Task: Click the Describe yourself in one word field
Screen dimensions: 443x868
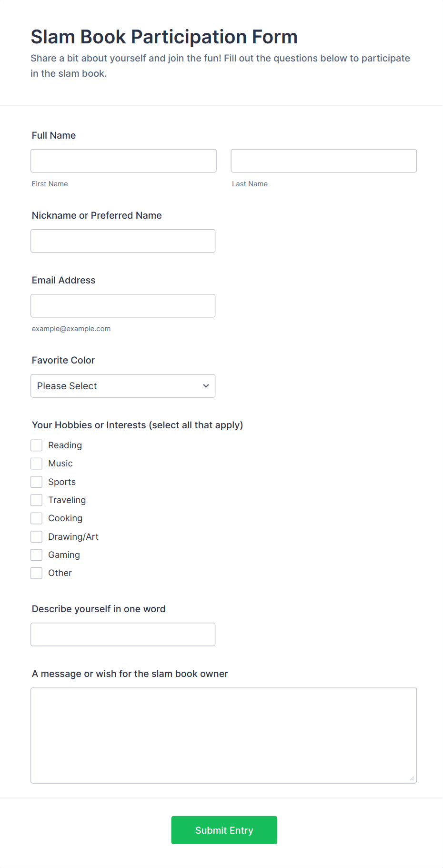Action: (123, 635)
